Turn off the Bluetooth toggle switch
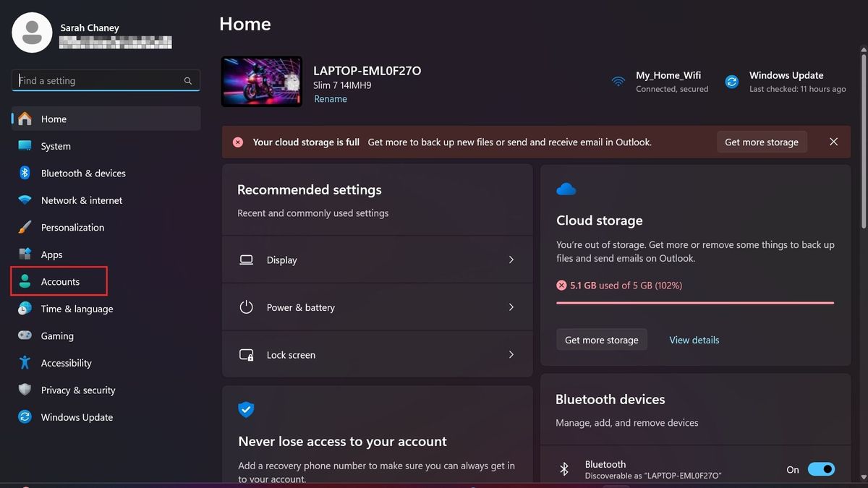The image size is (868, 488). tap(821, 469)
